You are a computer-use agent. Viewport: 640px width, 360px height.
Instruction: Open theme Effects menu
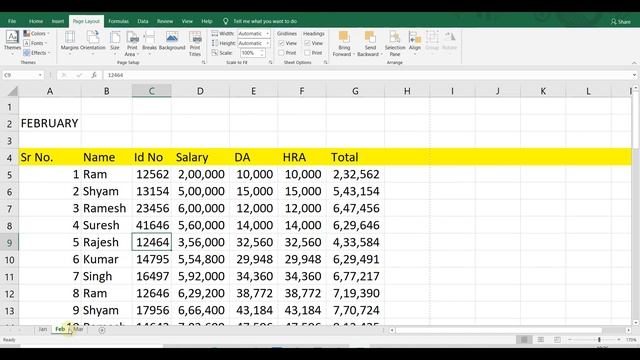coord(37,53)
